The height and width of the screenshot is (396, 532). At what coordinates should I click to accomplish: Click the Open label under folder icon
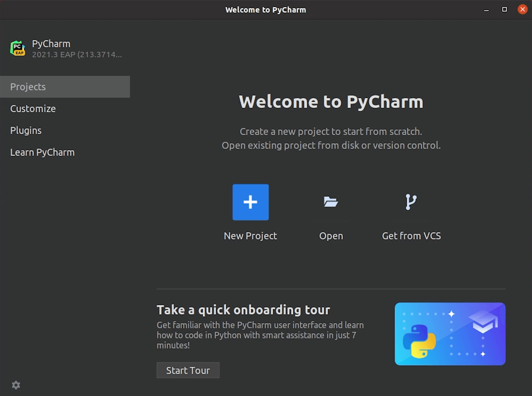(331, 236)
